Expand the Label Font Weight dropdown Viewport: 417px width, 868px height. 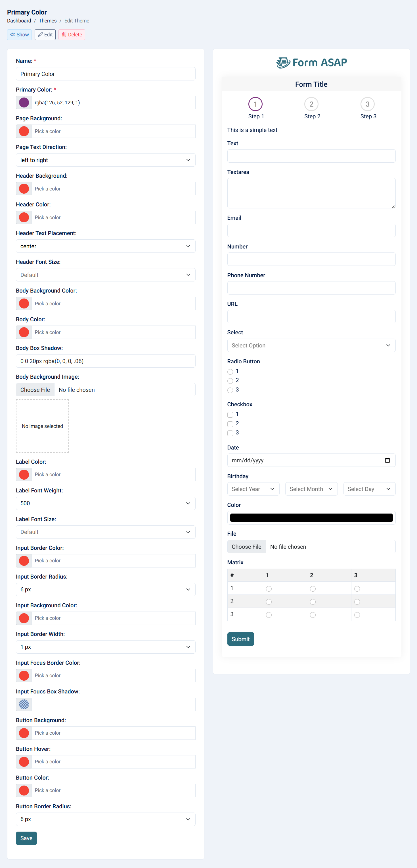105,504
